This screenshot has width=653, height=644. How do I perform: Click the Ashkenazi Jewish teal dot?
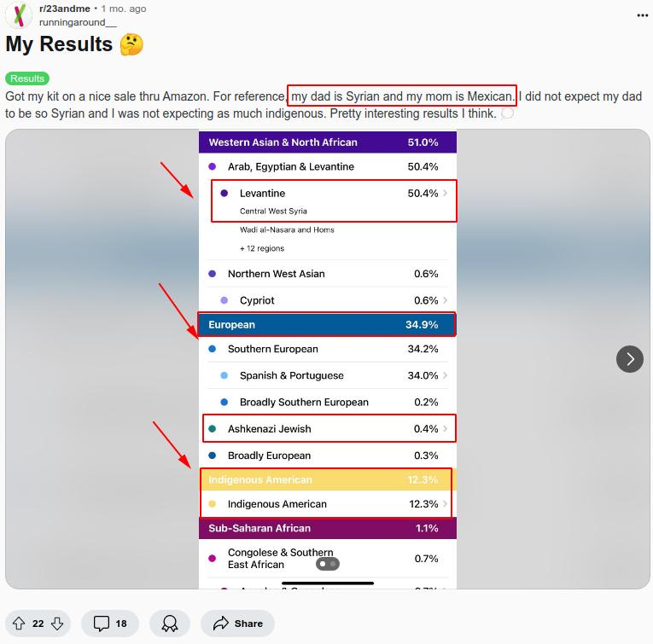[x=212, y=428]
